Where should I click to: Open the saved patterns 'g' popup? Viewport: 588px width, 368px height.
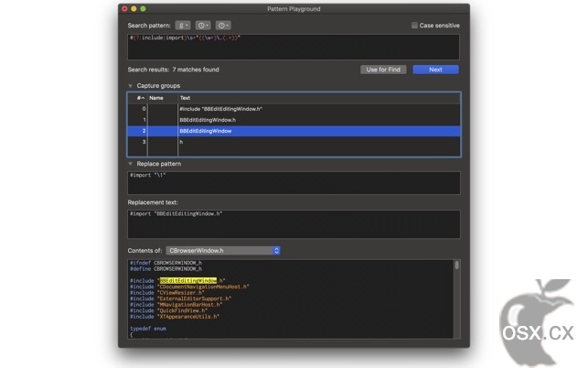coord(183,26)
